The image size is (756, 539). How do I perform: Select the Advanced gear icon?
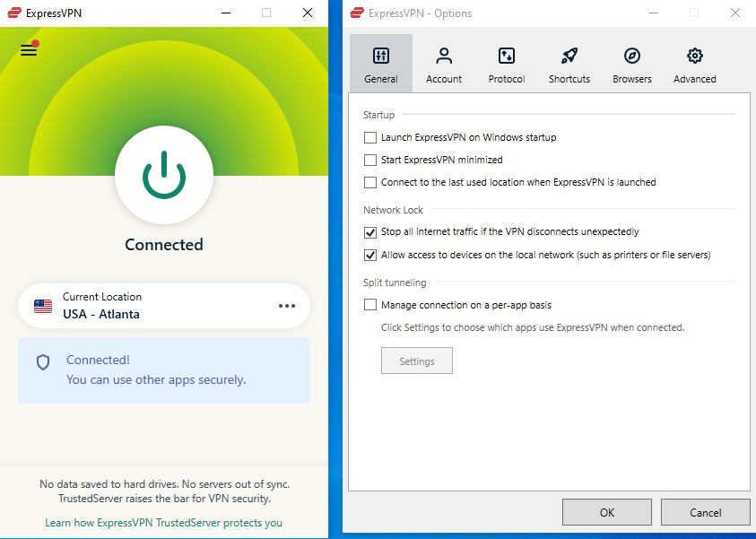695,56
